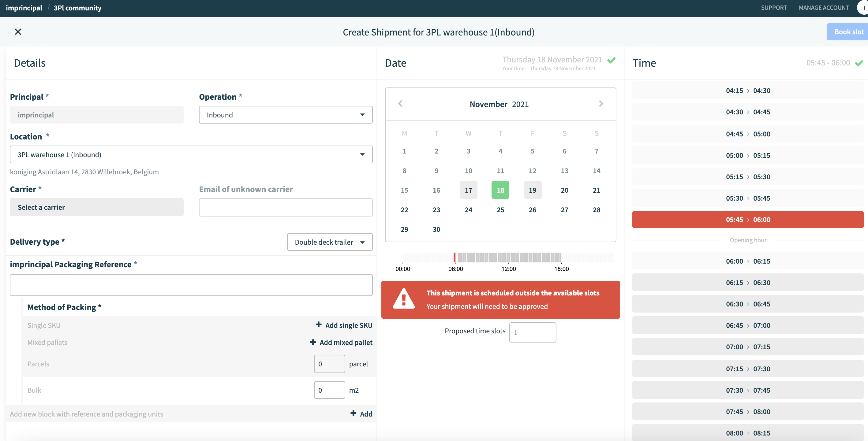Expand the Operation dropdown showing Inbound
Image resolution: width=868 pixels, height=441 pixels.
286,115
